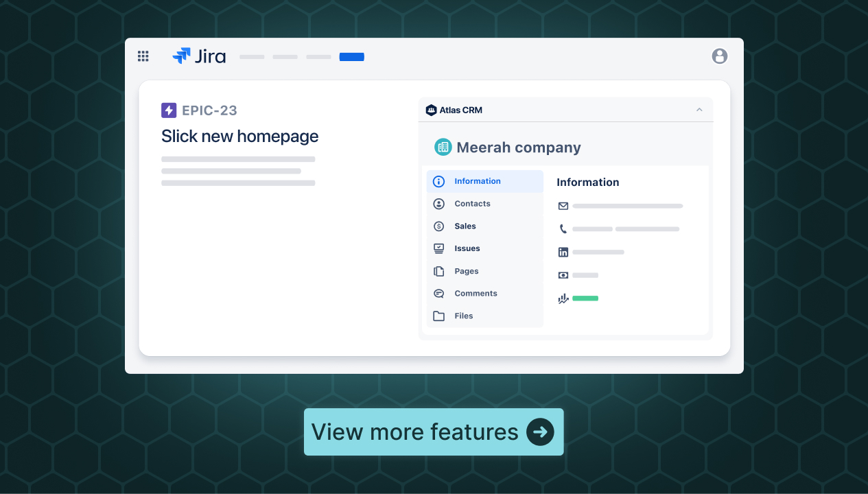Select the Files tab
The height and width of the screenshot is (494, 868).
[485, 316]
